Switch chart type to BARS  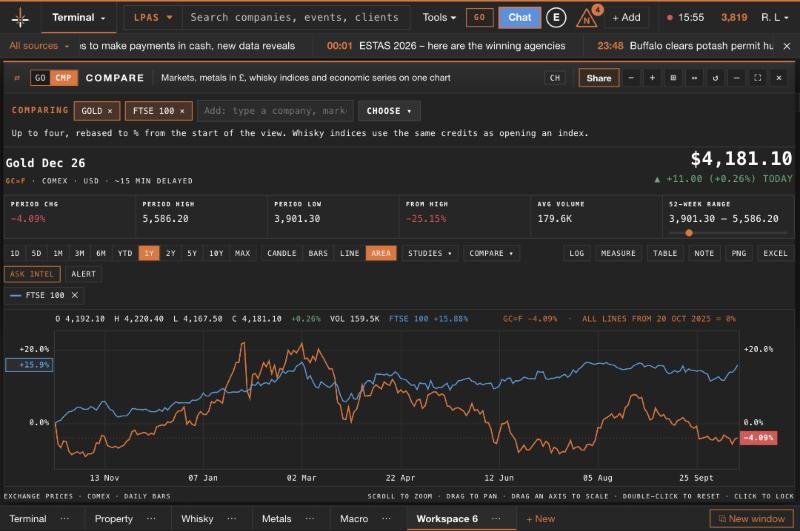(x=318, y=254)
